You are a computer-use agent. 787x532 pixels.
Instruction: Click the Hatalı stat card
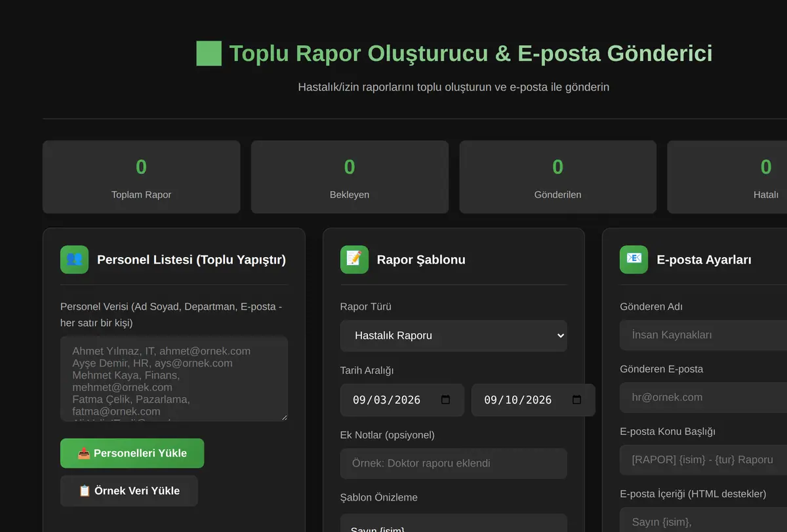click(727, 177)
